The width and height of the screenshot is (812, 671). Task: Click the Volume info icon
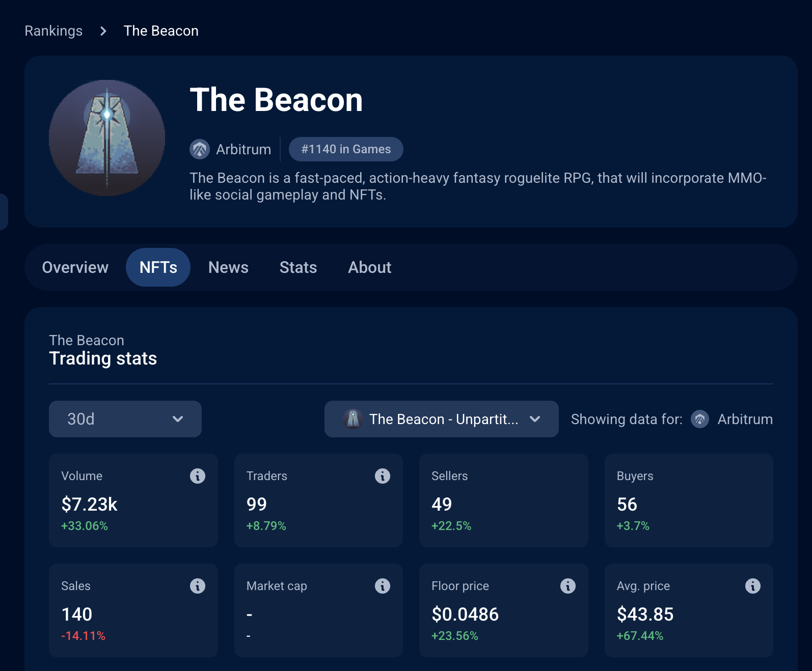click(x=198, y=476)
